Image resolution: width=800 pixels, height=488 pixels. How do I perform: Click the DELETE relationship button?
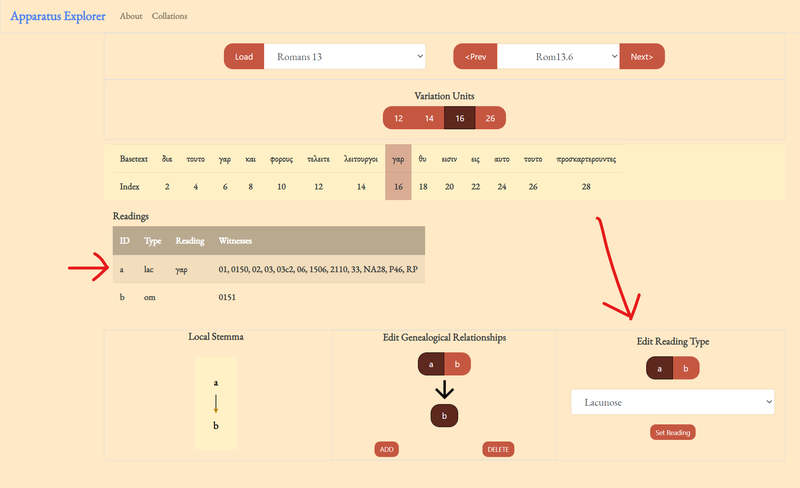click(x=498, y=450)
